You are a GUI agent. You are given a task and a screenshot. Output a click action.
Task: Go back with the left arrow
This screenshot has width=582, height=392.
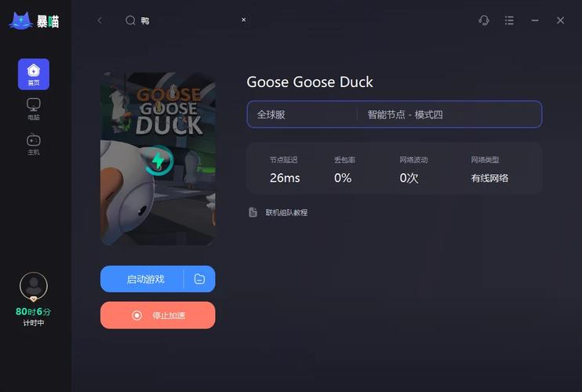point(100,20)
